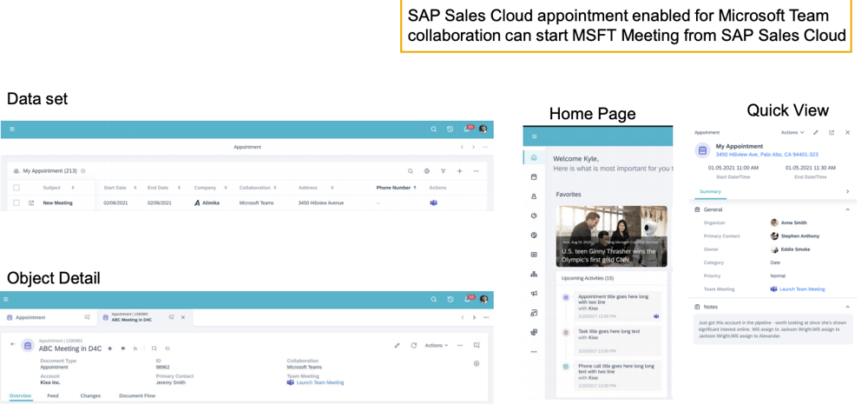Click the Home icon in the Home Page sidebar

534,157
